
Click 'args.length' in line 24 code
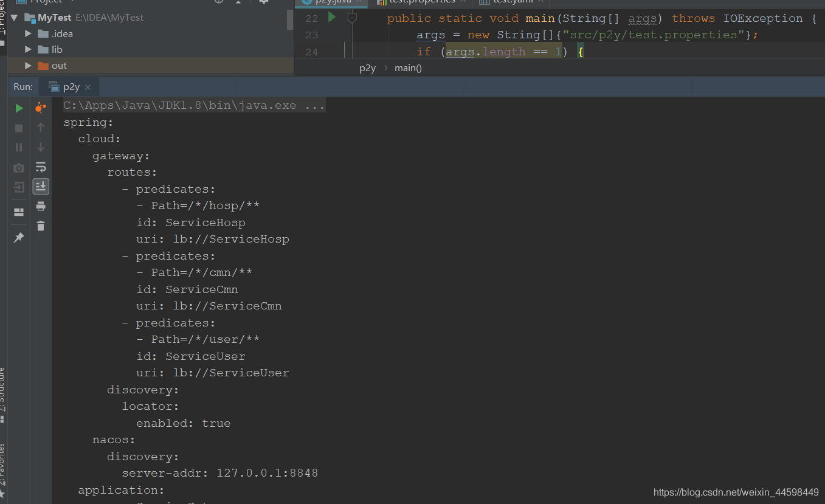click(485, 52)
